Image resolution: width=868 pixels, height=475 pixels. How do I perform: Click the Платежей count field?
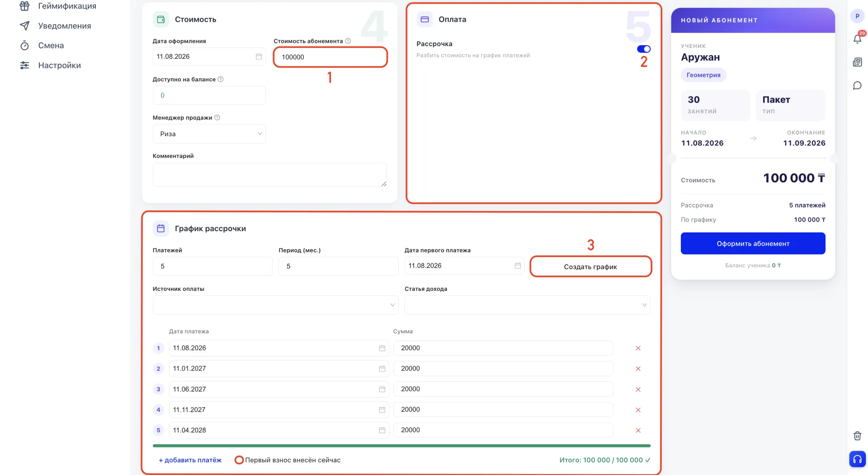point(212,266)
